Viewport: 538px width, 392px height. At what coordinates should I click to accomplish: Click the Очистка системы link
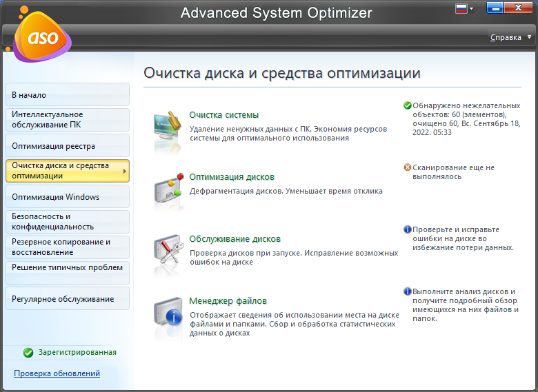(x=224, y=115)
